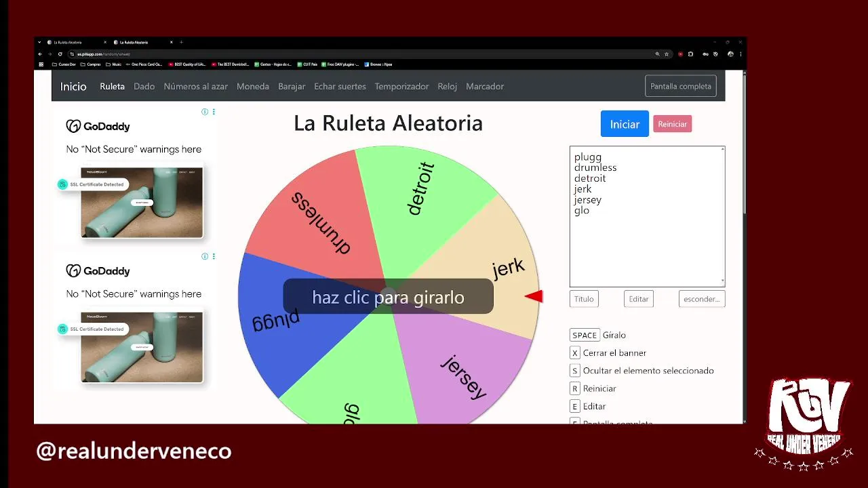Switch to the first La Ruleta Aleatoria tab
Viewport: 868px width, 488px height.
point(77,42)
